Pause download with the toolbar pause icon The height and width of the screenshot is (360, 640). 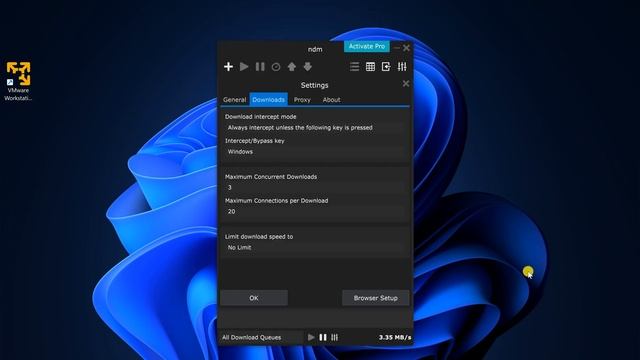point(260,67)
